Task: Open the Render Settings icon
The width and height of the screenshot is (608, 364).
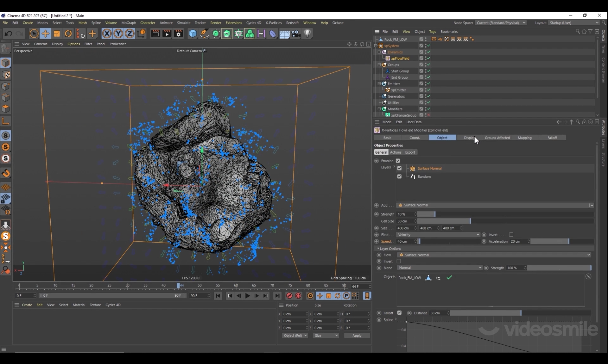Action: [179, 34]
